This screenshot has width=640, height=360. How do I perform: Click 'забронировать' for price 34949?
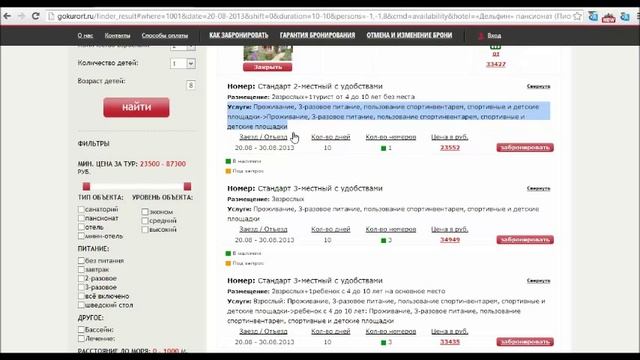525,240
